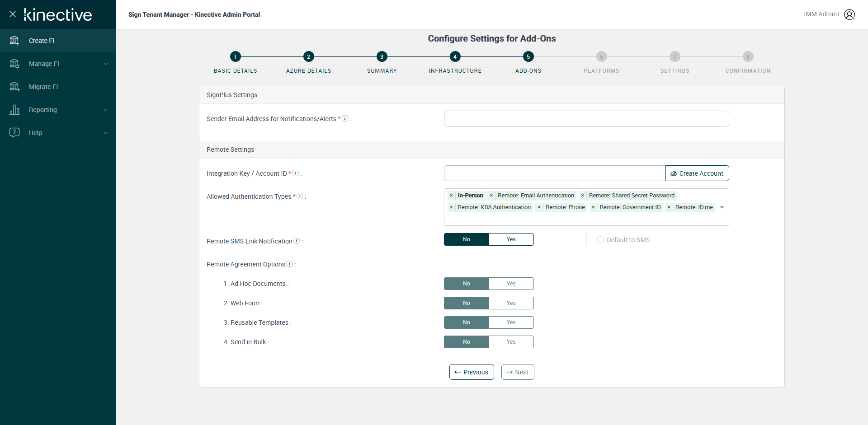The width and height of the screenshot is (868, 425).
Task: Go to step 4 Infrastructure
Action: pos(455,56)
